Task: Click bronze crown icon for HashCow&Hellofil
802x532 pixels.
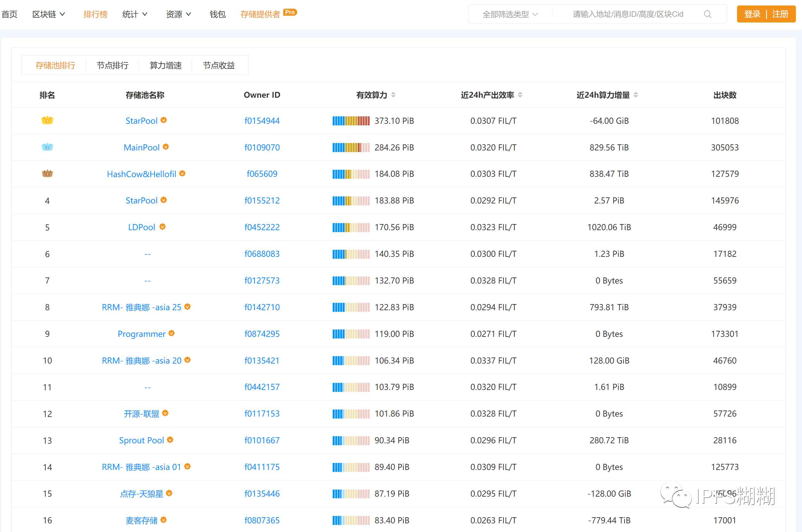Action: click(47, 173)
